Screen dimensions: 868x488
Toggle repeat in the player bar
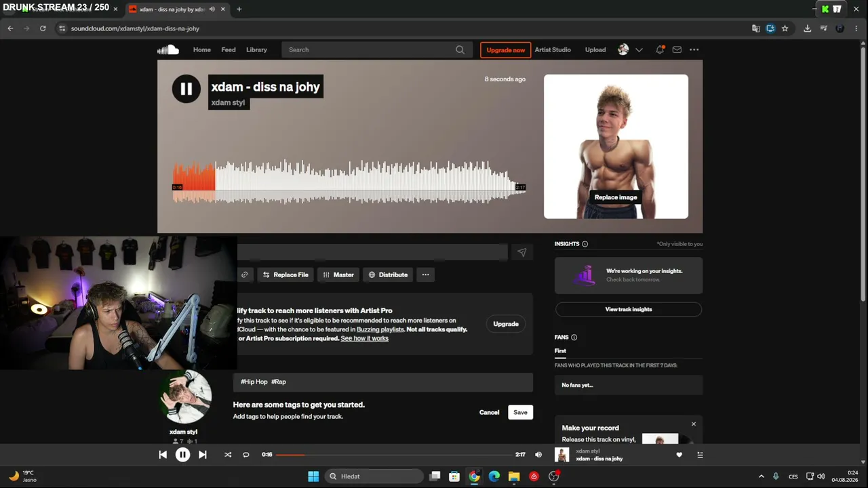[x=246, y=455]
